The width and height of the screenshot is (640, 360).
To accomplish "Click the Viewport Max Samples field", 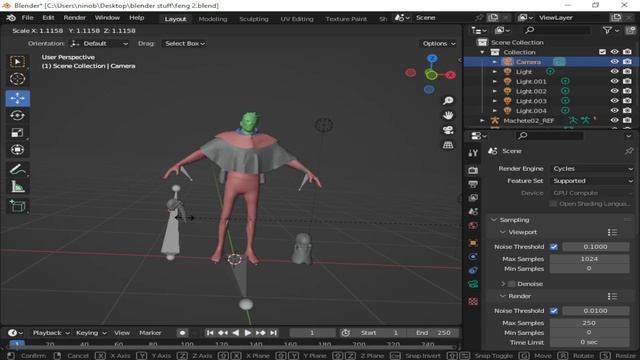I will coord(589,259).
